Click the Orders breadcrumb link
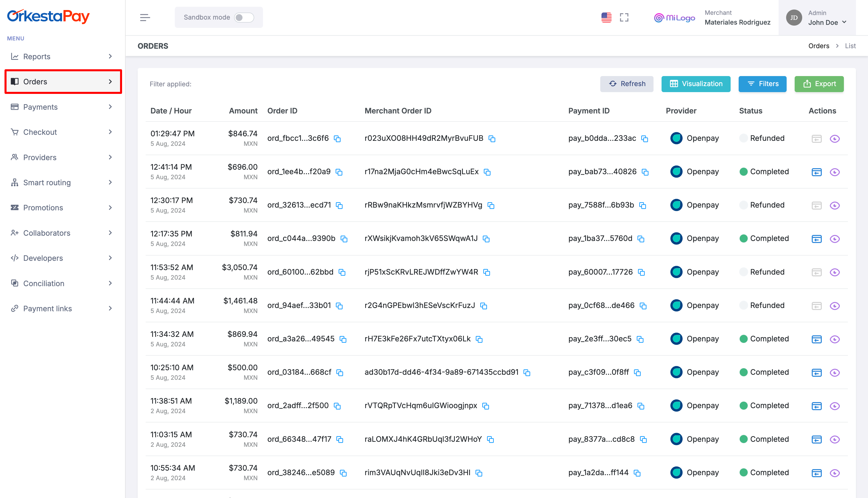This screenshot has height=498, width=868. tap(818, 46)
